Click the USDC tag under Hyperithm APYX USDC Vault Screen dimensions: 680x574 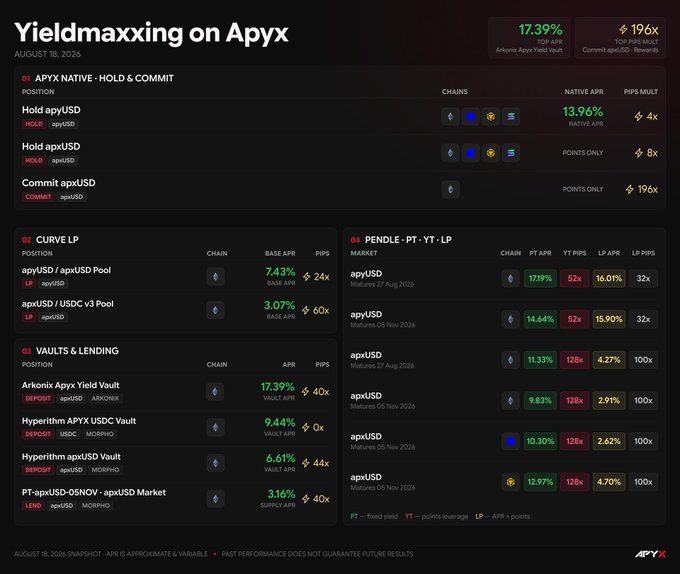(68, 434)
